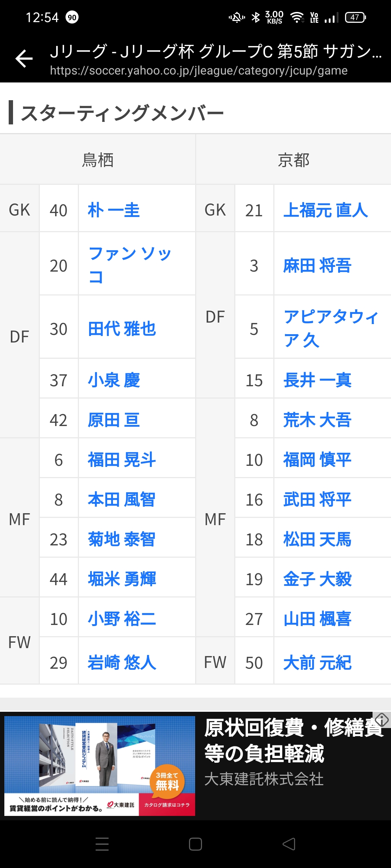The image size is (391, 868).
Task: Tap the back arrow in browser header
Action: point(24,59)
